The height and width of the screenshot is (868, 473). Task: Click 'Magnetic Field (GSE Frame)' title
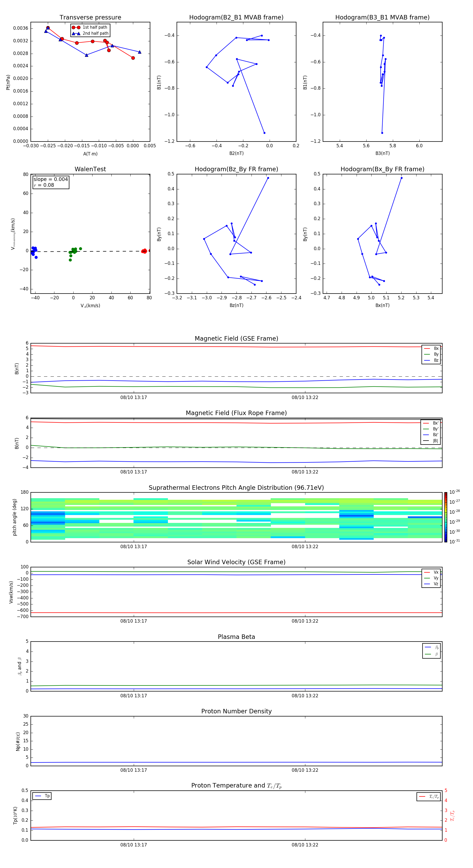coord(236,339)
